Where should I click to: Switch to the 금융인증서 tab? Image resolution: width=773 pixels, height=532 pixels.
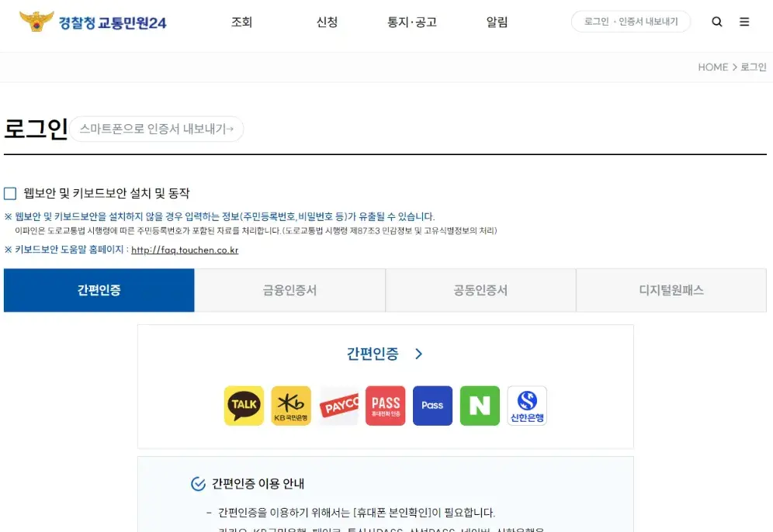tap(289, 289)
